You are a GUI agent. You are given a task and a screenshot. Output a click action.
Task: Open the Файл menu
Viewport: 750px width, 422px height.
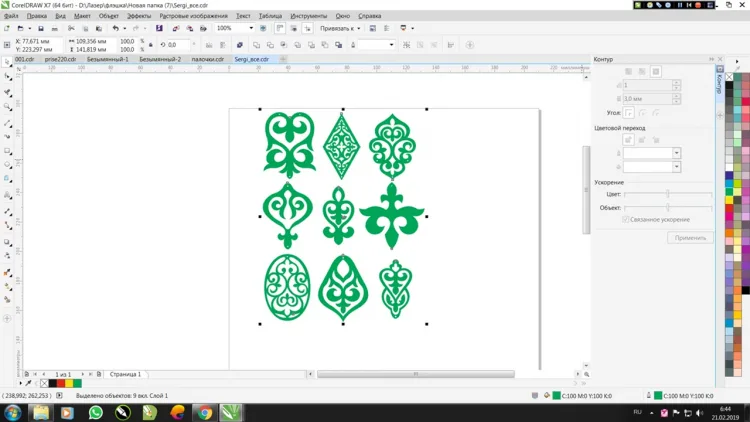(x=11, y=16)
